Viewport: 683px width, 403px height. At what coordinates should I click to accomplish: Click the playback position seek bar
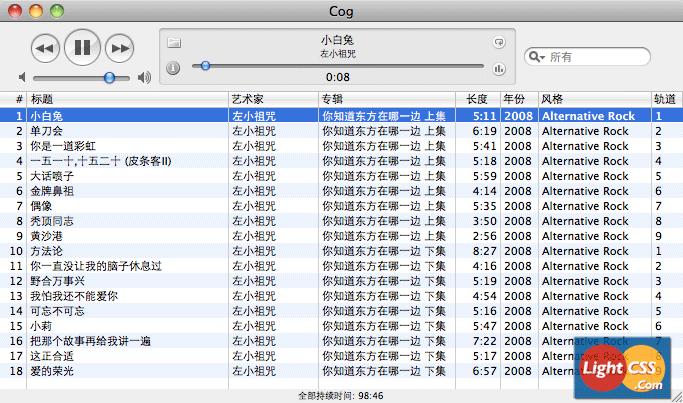click(340, 66)
